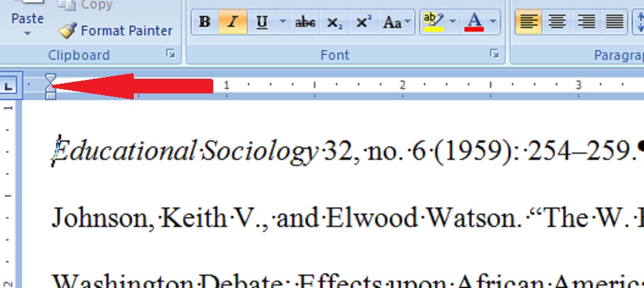The height and width of the screenshot is (288, 644).
Task: Click the first line indent marker on ruler
Action: tap(50, 78)
